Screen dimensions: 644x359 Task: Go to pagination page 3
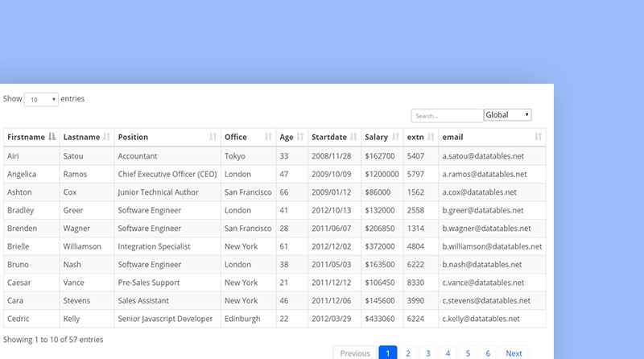(428, 353)
